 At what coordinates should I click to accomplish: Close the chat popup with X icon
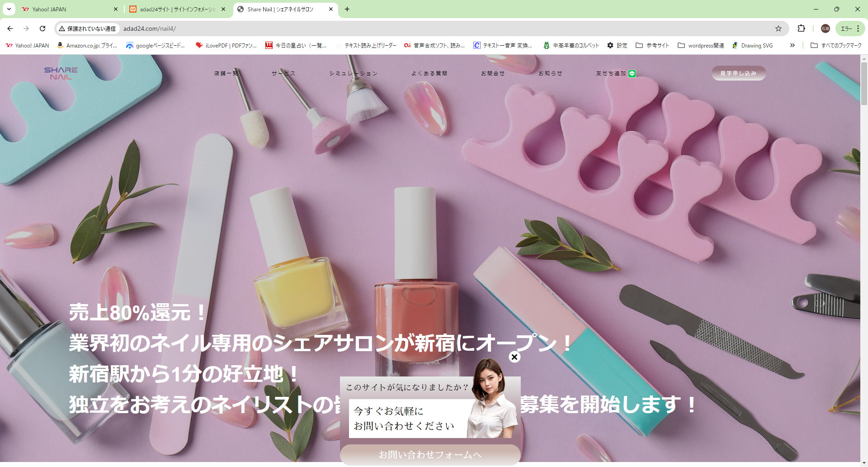[x=514, y=357]
